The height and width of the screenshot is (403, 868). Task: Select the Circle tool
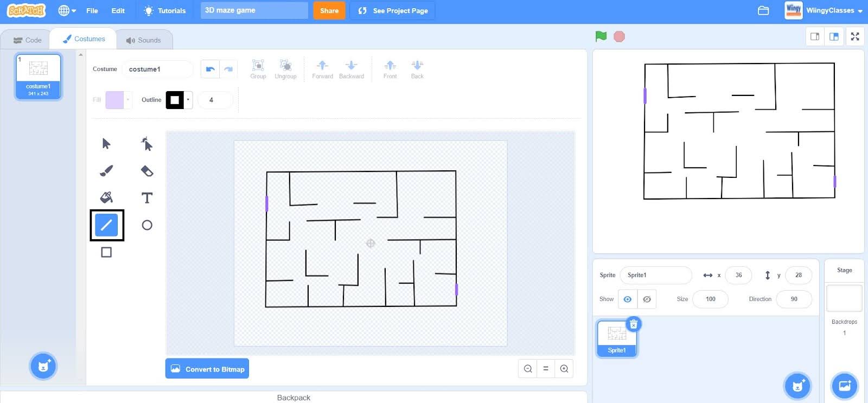click(x=147, y=225)
